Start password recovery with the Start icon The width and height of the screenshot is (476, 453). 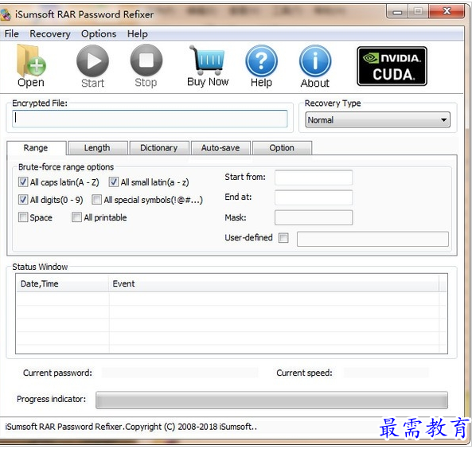pyautogui.click(x=92, y=66)
